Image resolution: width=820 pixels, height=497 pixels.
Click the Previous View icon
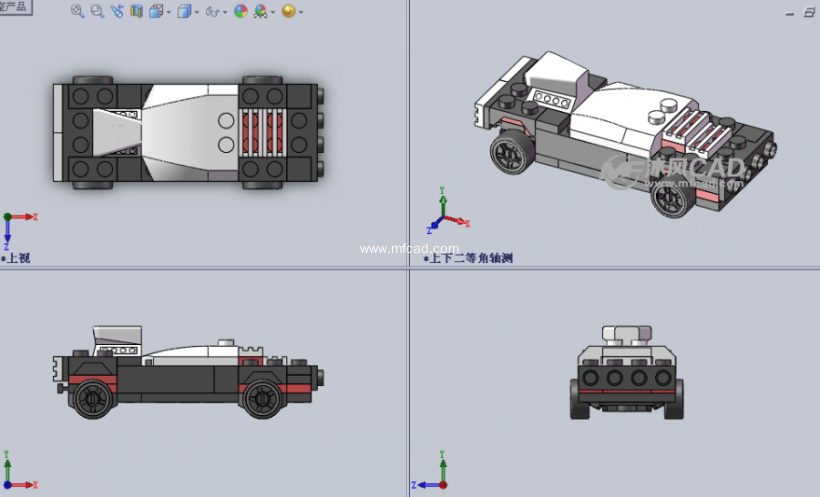[x=117, y=12]
